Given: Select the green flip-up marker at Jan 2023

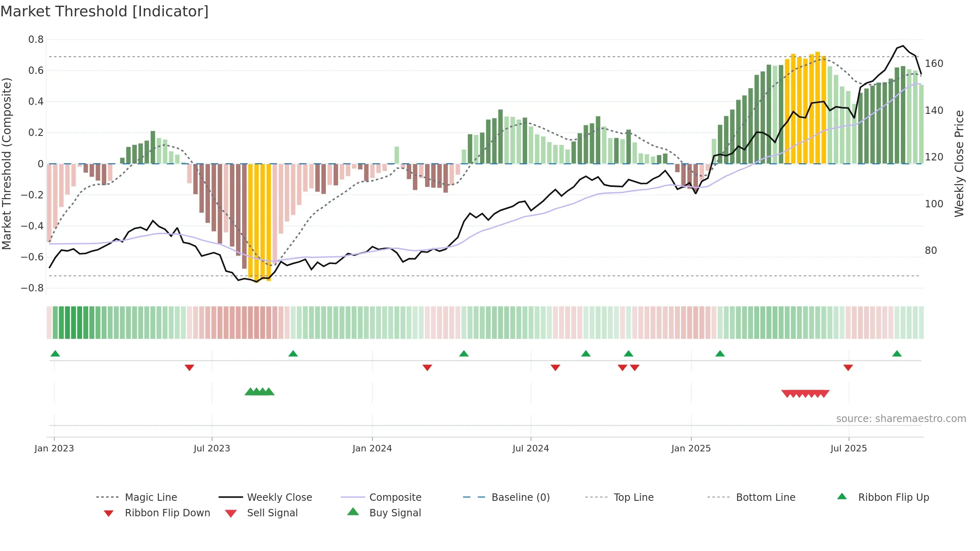Looking at the screenshot, I should coord(55,353).
